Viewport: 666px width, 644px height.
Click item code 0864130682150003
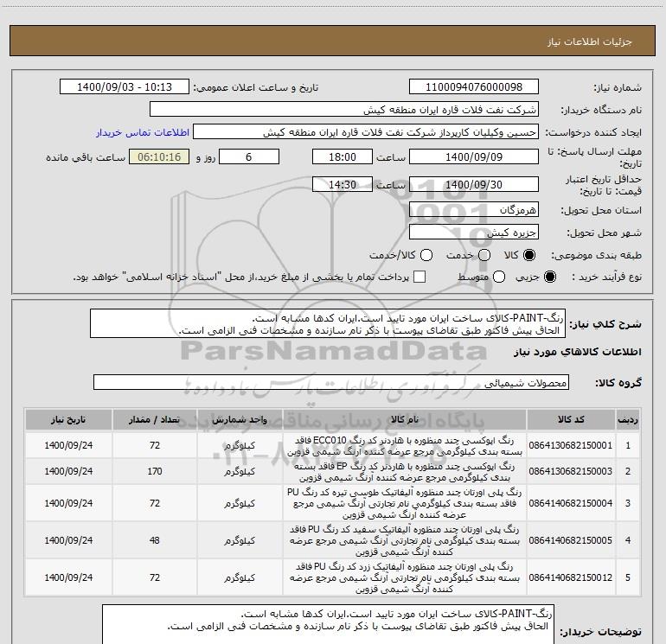pos(571,471)
